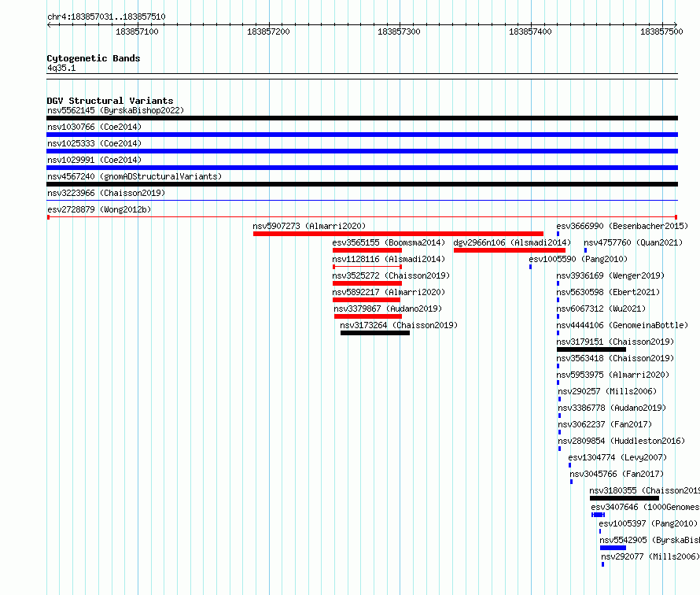Click the black bar under nsv3179151

(591, 349)
